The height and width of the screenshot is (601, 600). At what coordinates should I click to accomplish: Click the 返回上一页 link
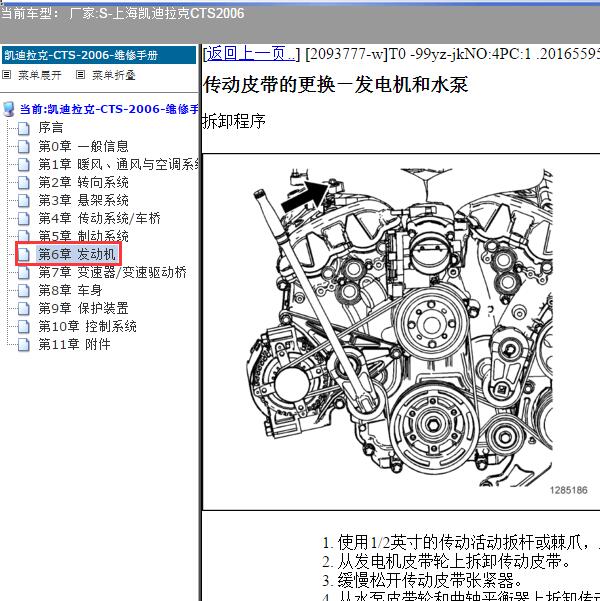[x=251, y=54]
